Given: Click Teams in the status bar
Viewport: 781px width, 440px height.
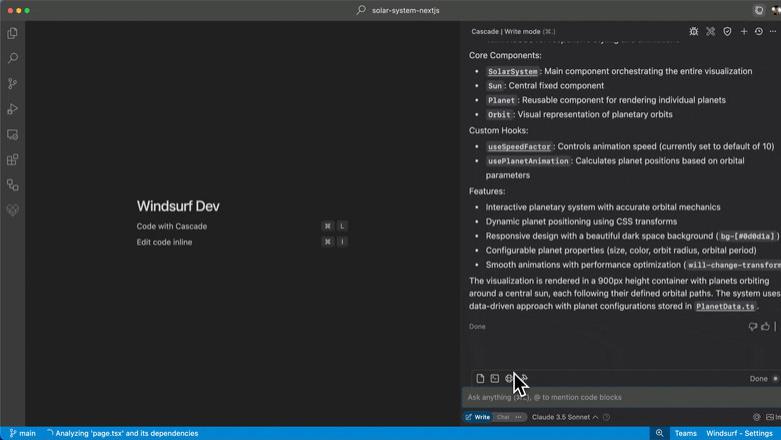Looking at the screenshot, I should click(685, 433).
